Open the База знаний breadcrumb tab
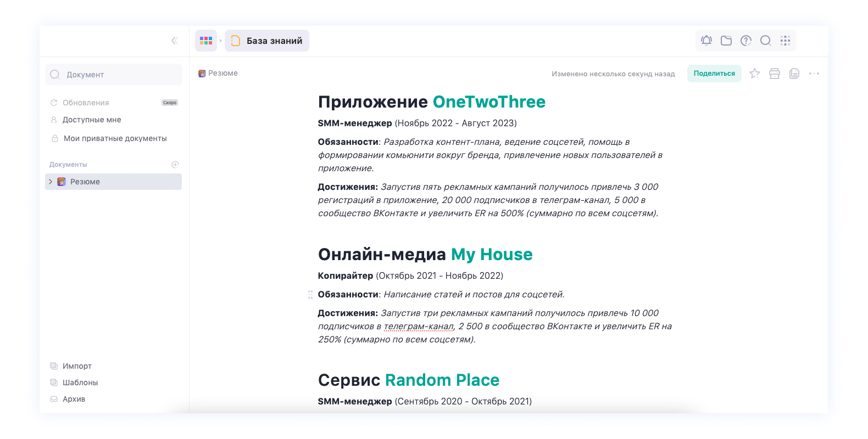Viewport: 868px width, 439px height. pyautogui.click(x=267, y=41)
